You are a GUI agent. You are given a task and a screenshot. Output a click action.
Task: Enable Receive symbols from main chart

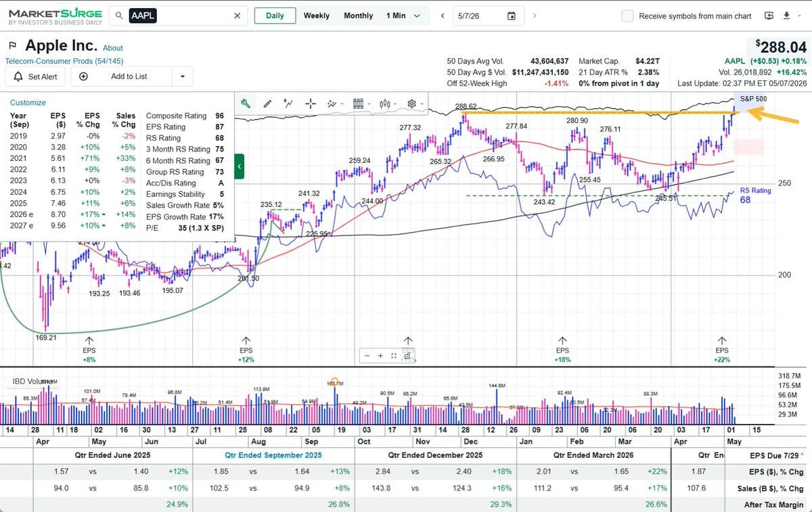coord(627,16)
